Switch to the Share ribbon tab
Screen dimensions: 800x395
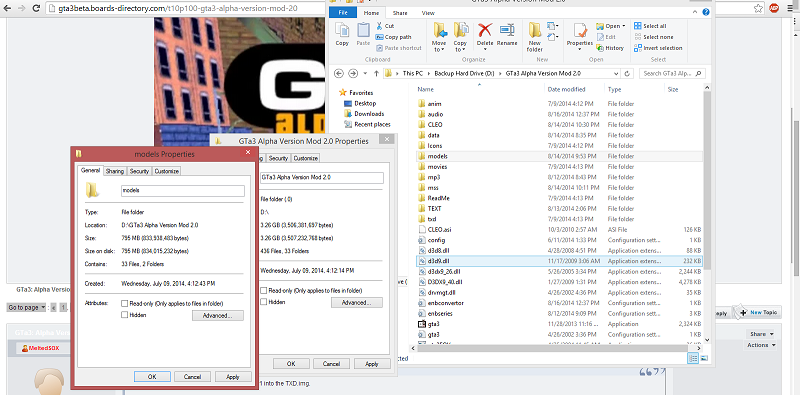click(400, 13)
